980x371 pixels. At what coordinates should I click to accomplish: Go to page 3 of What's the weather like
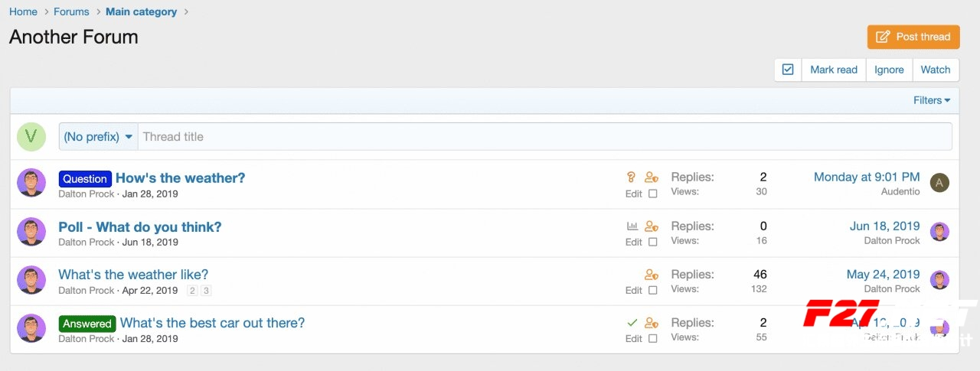206,291
